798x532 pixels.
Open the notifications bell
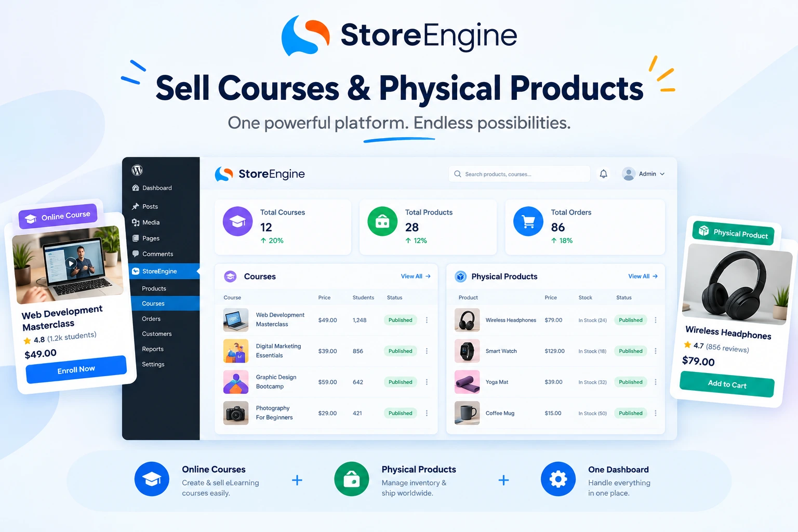pos(603,174)
